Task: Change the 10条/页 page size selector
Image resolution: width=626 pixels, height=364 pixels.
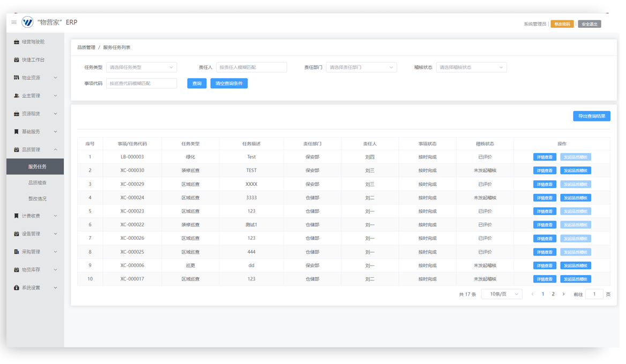Action: click(502, 294)
